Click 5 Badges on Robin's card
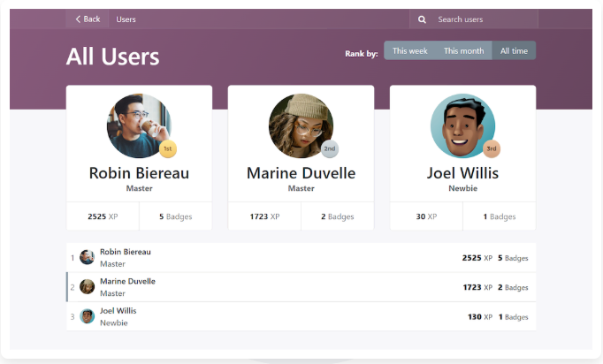The image size is (603, 364). point(175,216)
